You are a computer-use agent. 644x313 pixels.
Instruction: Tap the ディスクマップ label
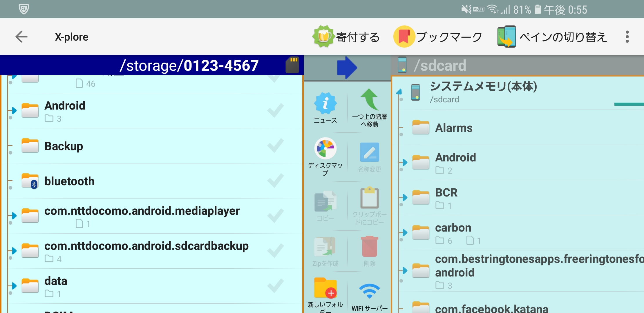[325, 169]
